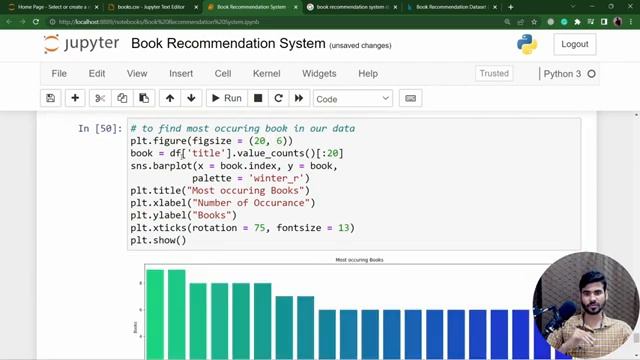640x360 pixels.
Task: Open the cell type dropdown showing Code
Action: click(353, 99)
